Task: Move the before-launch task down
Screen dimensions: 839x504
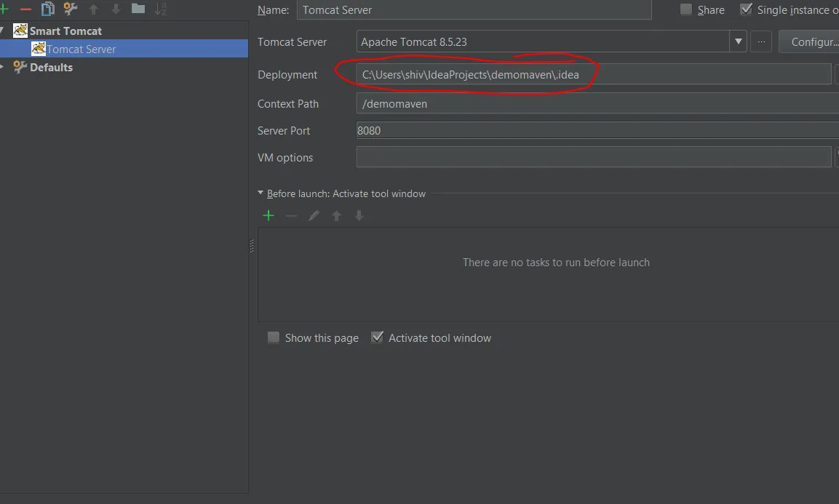Action: pos(359,215)
